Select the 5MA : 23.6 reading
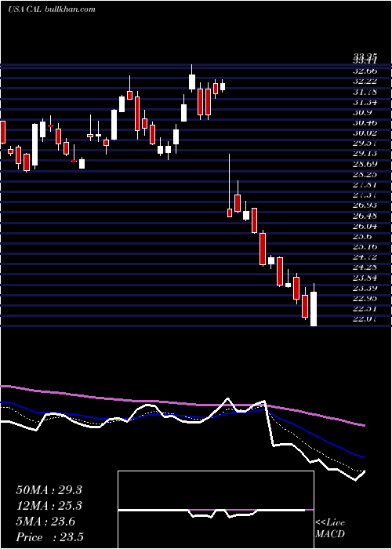This screenshot has height=549, width=392. pyautogui.click(x=45, y=522)
